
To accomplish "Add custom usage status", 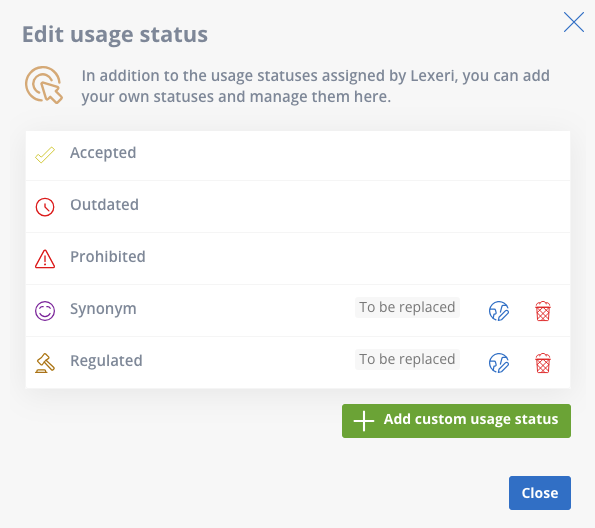I will [456, 421].
